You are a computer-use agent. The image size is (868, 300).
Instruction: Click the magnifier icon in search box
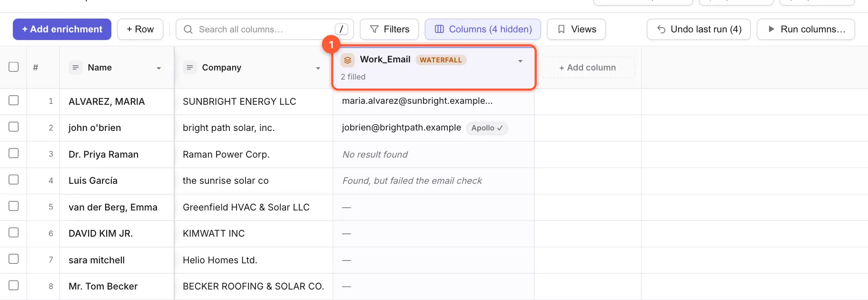coord(188,30)
